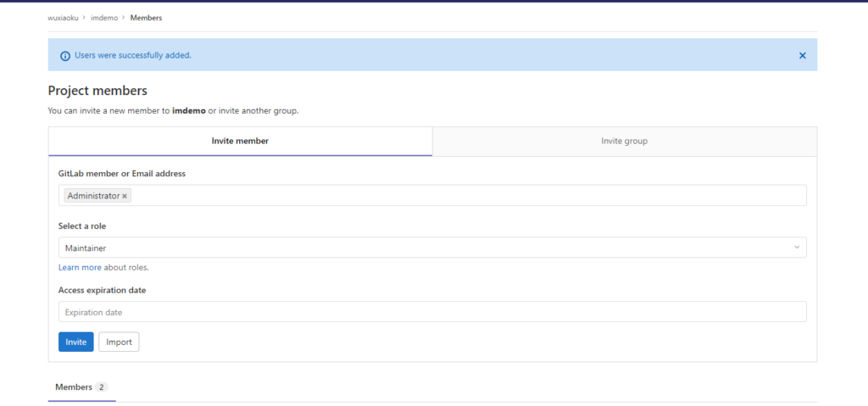Click the role dropdown chevron arrow
Screen dimensions: 868x406
796,247
